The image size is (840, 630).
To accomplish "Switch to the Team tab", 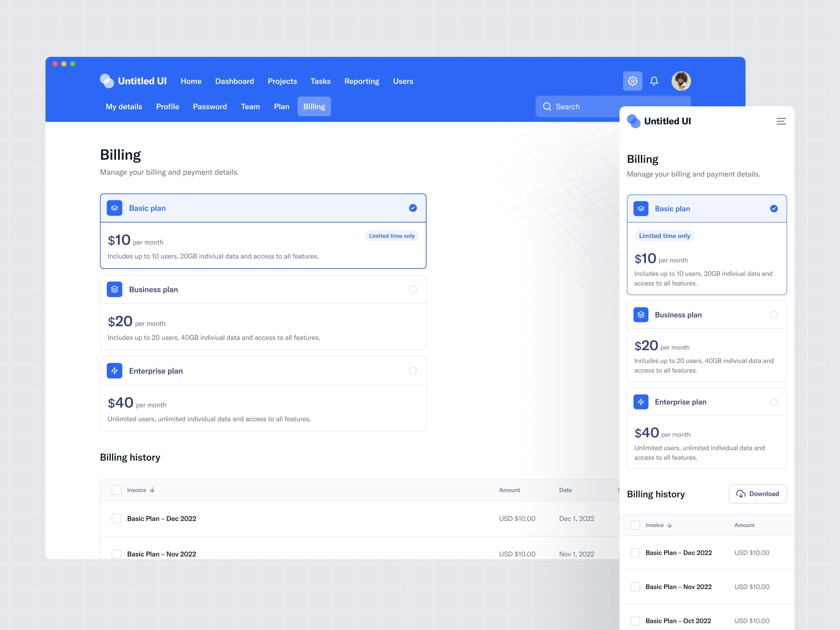I will (250, 106).
